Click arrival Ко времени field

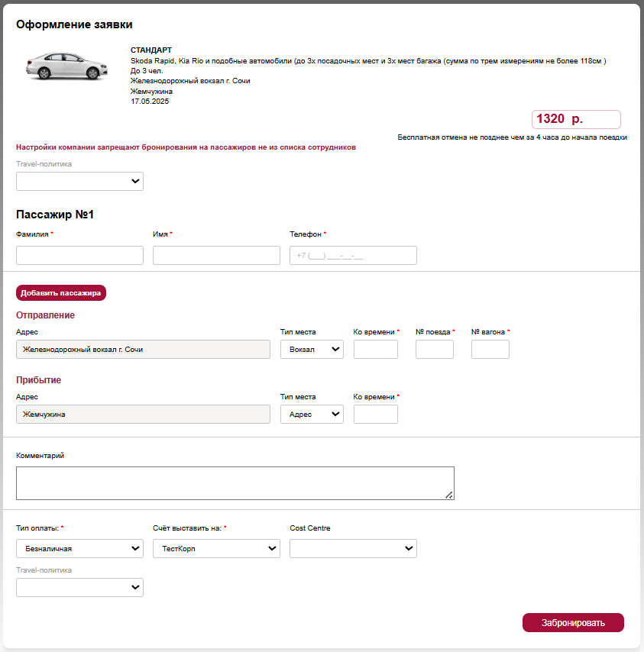(376, 414)
